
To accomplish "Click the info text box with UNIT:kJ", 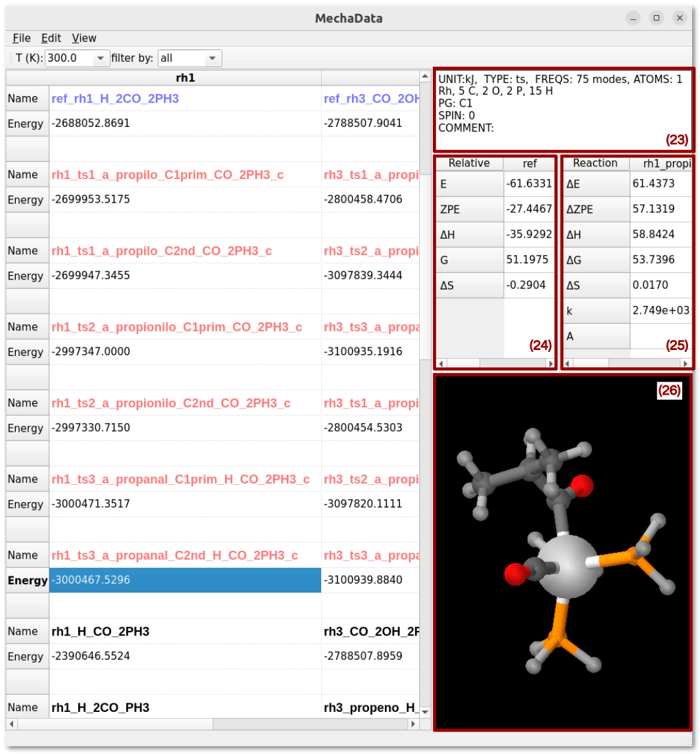I will (x=563, y=110).
